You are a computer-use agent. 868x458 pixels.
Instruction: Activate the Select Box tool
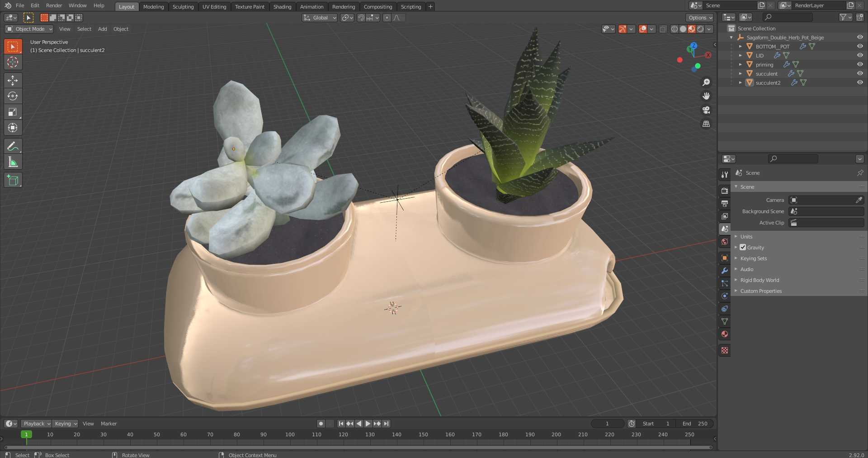(x=13, y=46)
